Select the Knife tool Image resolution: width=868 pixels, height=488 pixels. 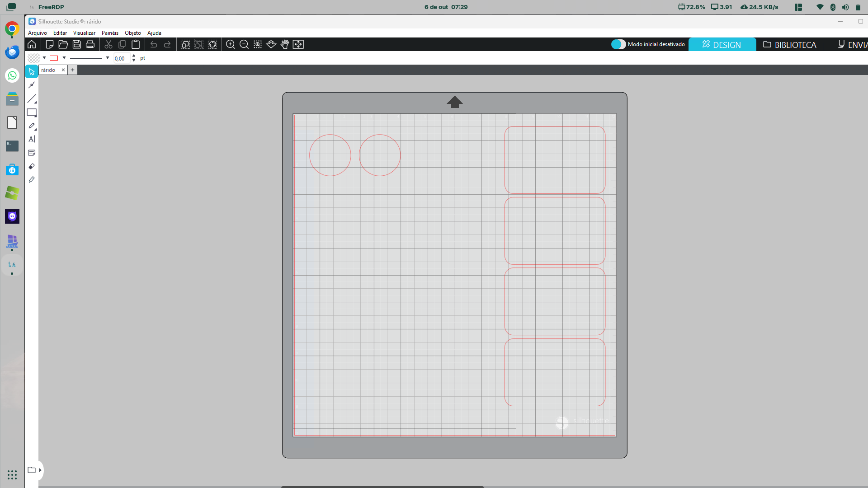pyautogui.click(x=32, y=180)
